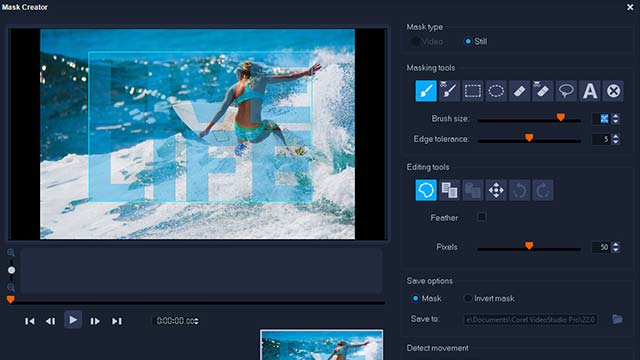Select the freehand editing tool
Viewport: 640px width, 360px height.
point(426,190)
